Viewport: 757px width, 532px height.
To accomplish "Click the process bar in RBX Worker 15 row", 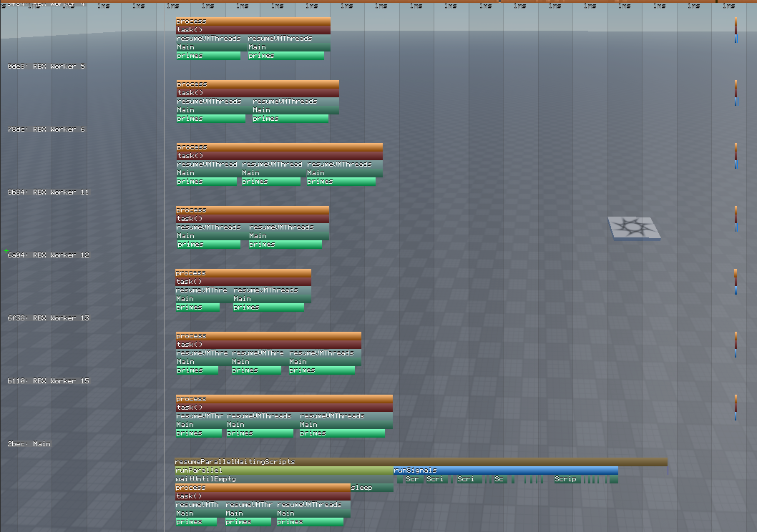I will pyautogui.click(x=284, y=399).
